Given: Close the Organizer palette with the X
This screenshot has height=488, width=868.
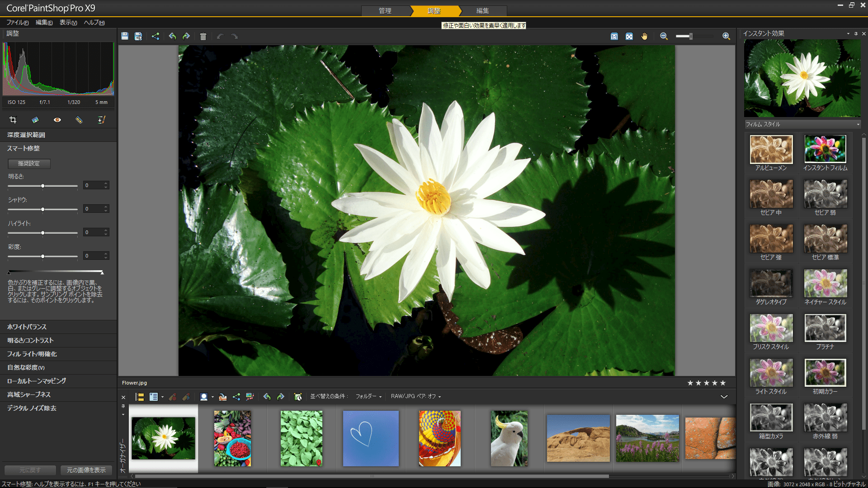Looking at the screenshot, I should pos(123,398).
